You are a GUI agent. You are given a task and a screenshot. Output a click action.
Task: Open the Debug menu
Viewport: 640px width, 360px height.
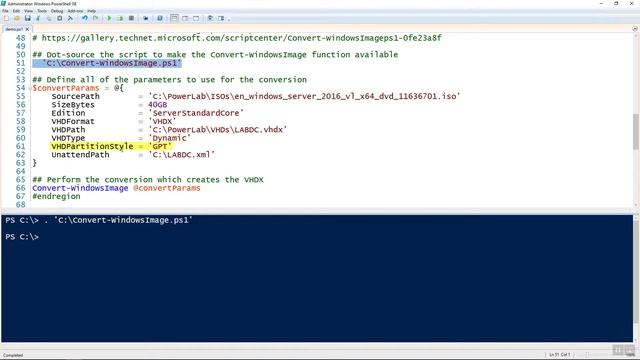57,11
